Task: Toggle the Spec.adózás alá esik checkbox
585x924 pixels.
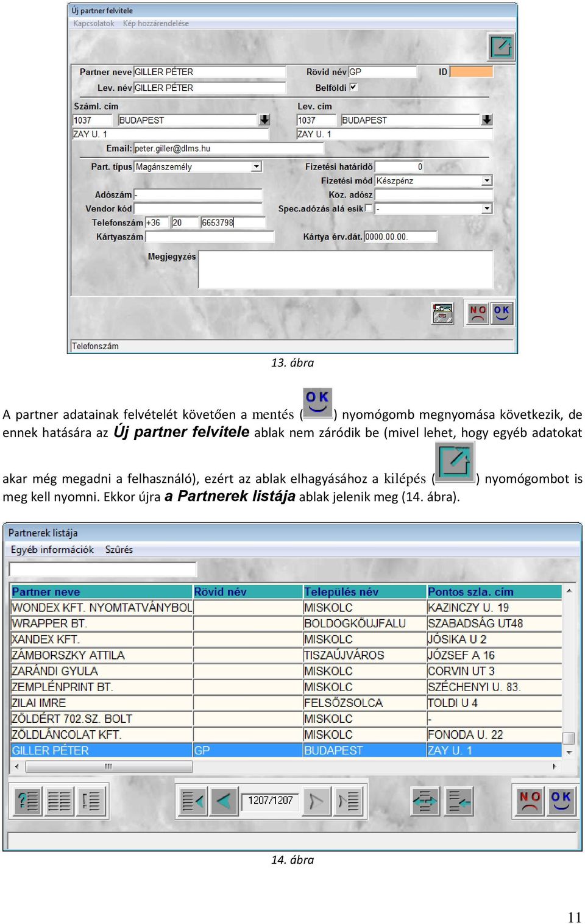Action: coord(369,208)
